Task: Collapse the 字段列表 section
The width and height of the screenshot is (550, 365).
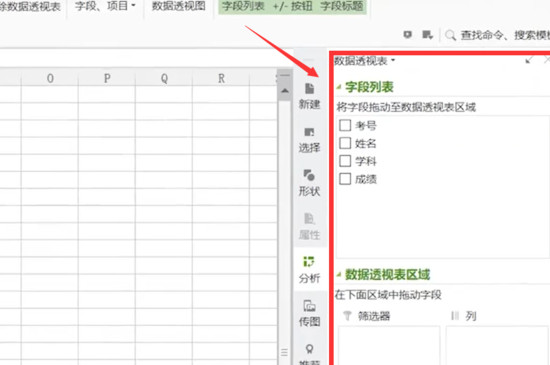Action: (x=338, y=87)
